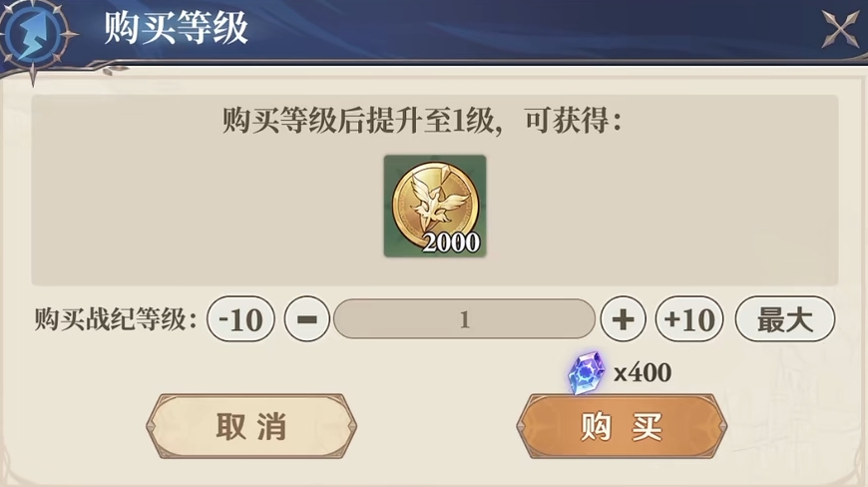This screenshot has height=487, width=868.
Task: Click the 购买等级后提升至1级 description text
Action: (x=361, y=120)
